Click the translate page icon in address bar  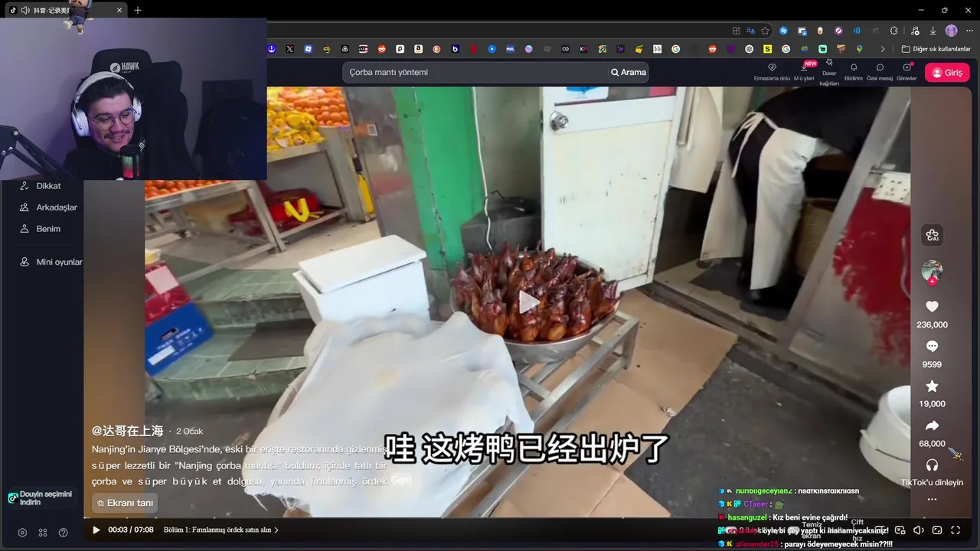coord(750,31)
